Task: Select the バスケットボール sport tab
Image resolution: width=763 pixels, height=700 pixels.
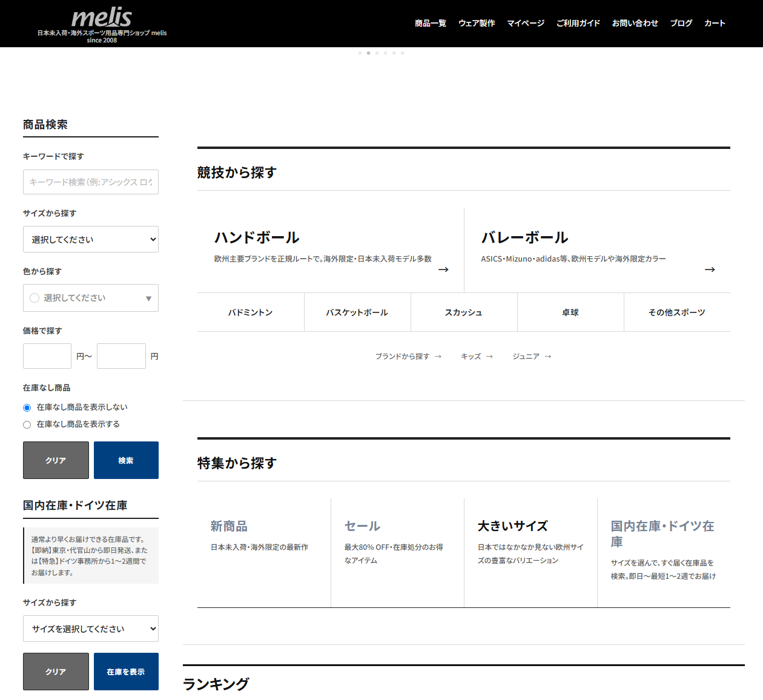Action: [357, 312]
